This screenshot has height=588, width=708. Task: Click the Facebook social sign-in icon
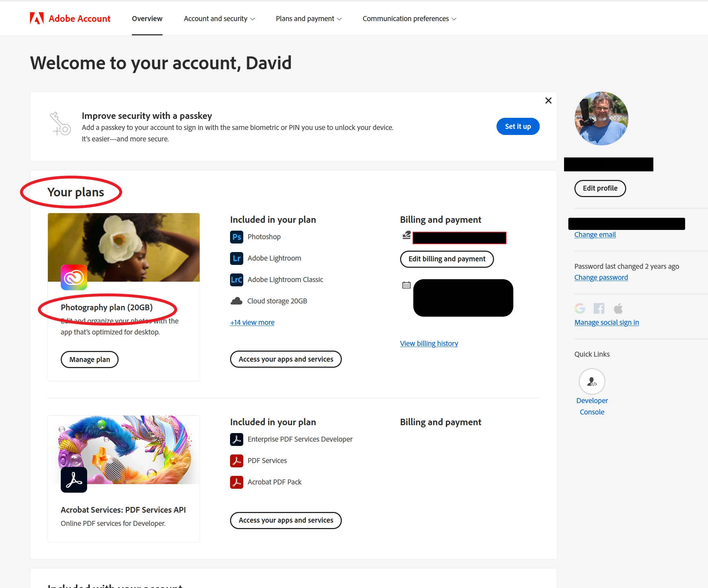(x=599, y=308)
